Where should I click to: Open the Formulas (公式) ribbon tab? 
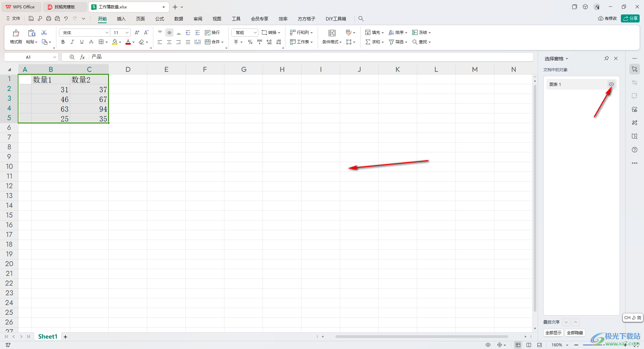pyautogui.click(x=160, y=19)
